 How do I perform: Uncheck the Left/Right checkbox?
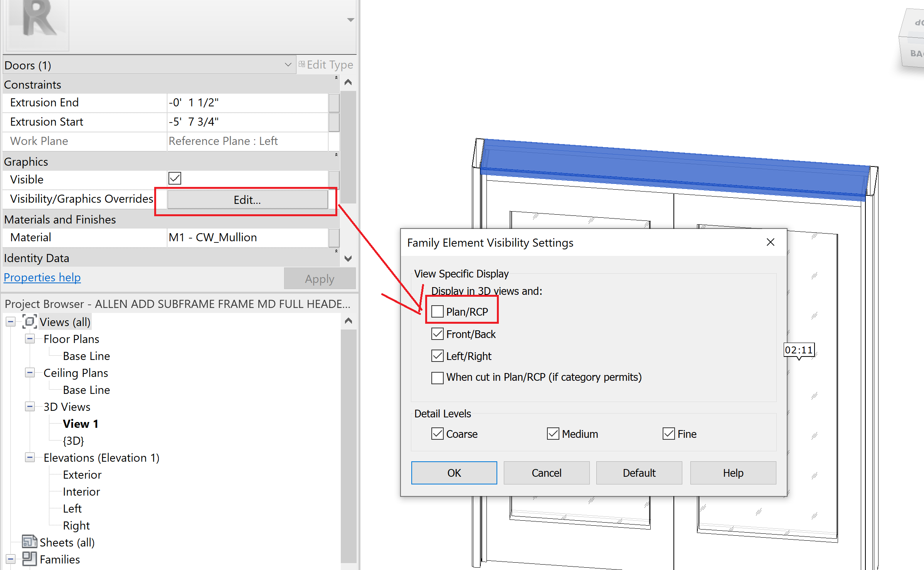(x=438, y=356)
